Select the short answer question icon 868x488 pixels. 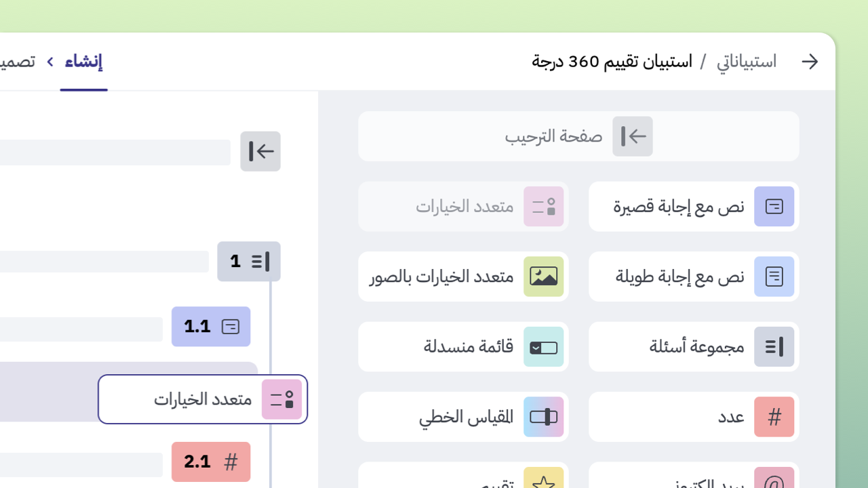click(774, 207)
